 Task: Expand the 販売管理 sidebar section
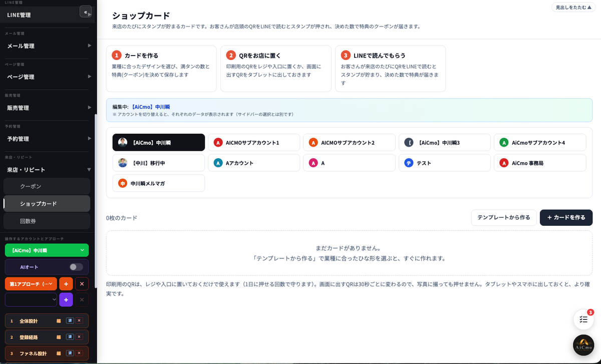point(48,108)
